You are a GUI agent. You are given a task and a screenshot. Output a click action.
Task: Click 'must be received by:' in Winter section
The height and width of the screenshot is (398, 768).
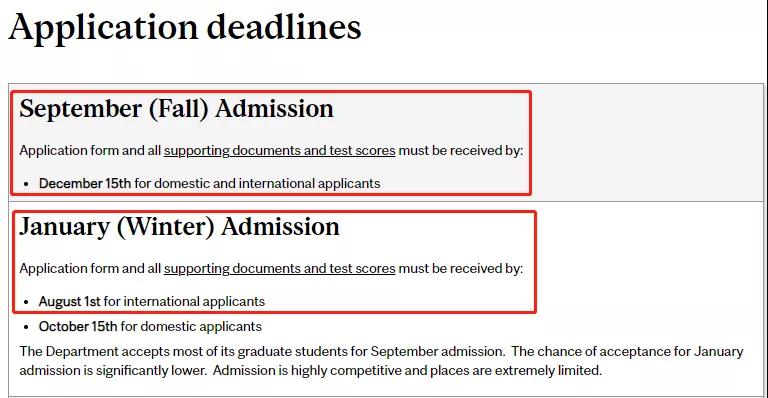(461, 269)
